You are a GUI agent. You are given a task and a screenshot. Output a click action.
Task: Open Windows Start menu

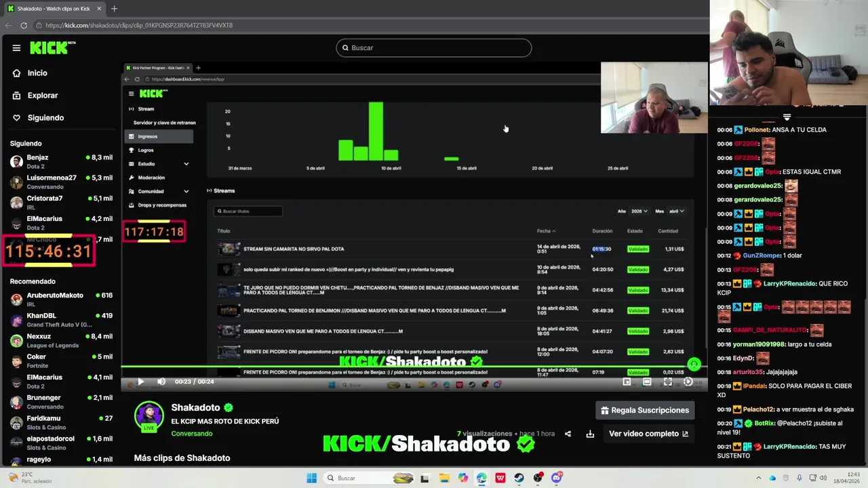[x=311, y=478]
